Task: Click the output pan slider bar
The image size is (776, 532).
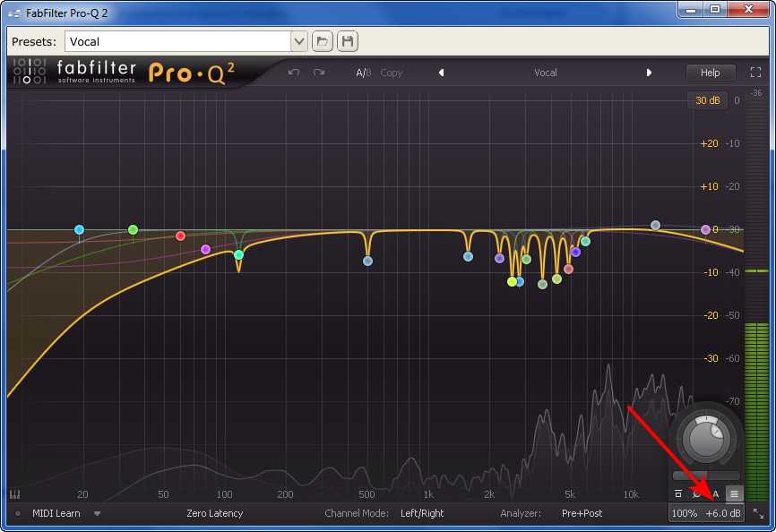Action: [706, 476]
